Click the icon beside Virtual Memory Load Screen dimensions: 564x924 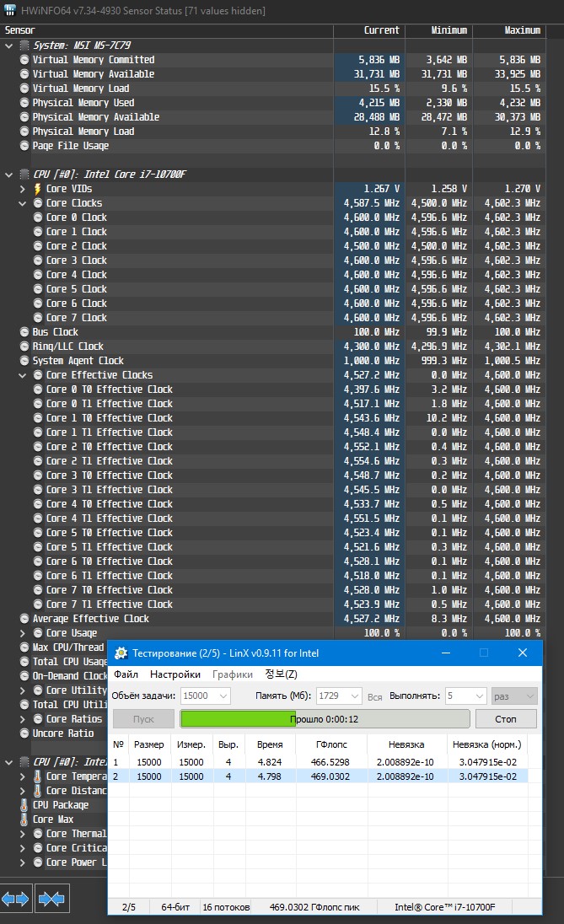(x=24, y=89)
